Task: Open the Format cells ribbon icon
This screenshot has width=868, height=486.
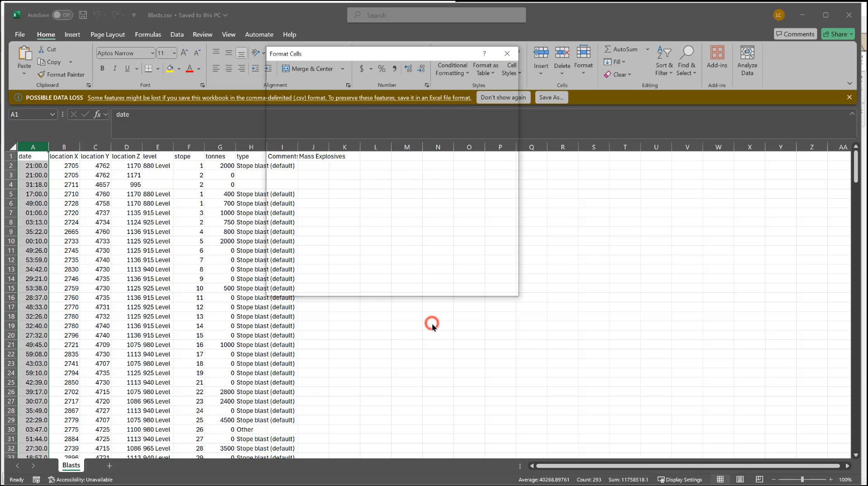Action: coord(583,52)
